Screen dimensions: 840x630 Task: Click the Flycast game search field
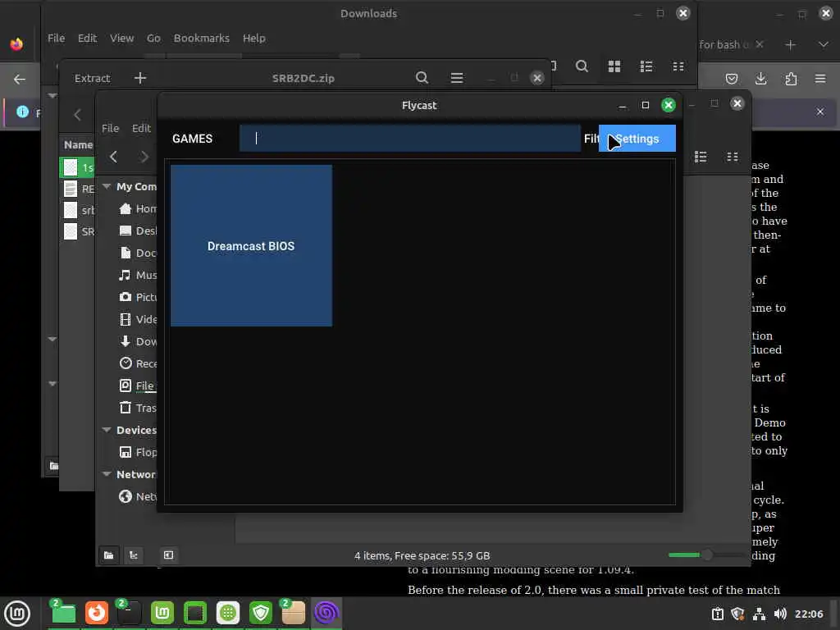pyautogui.click(x=410, y=139)
